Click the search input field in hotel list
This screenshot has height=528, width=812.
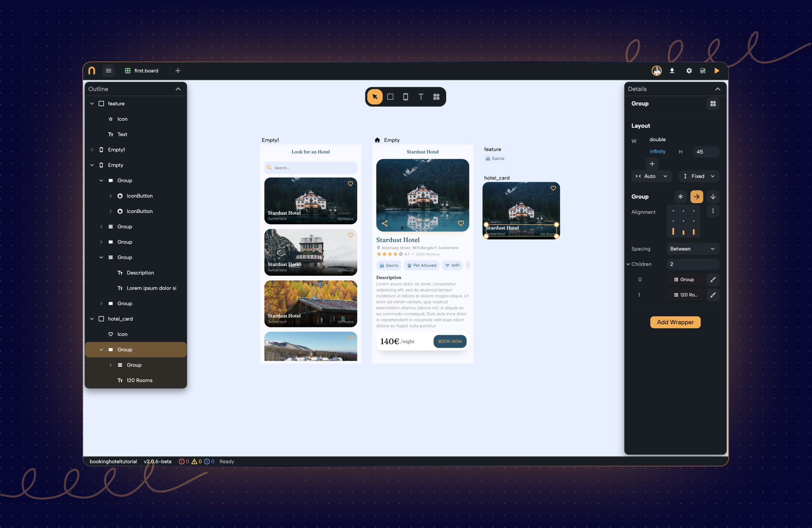coord(310,167)
